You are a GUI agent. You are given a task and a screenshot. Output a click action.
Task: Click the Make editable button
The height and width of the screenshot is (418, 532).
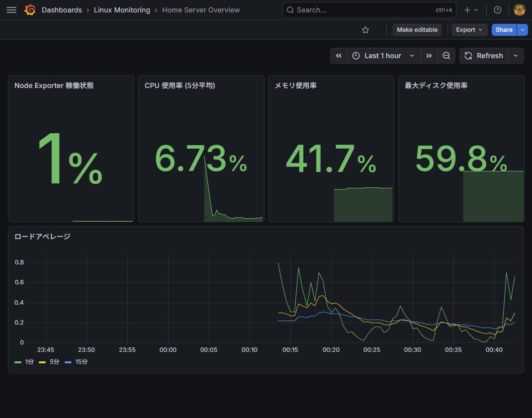pyautogui.click(x=417, y=30)
